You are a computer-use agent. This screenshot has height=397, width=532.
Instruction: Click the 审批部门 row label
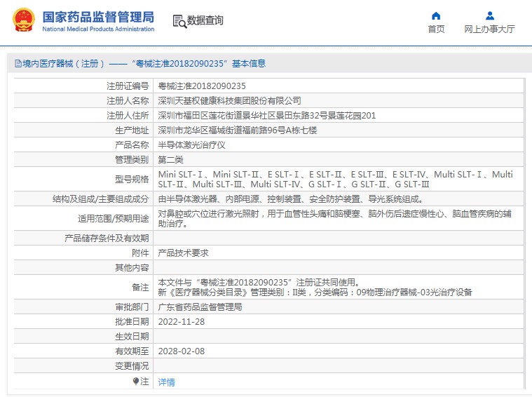(x=132, y=307)
